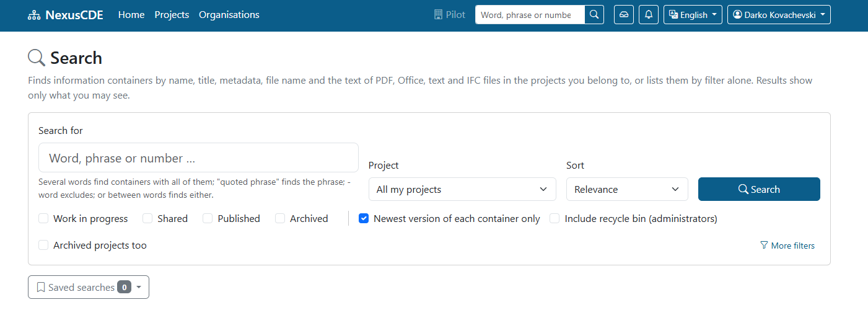Open Organisations in the navbar

(229, 15)
